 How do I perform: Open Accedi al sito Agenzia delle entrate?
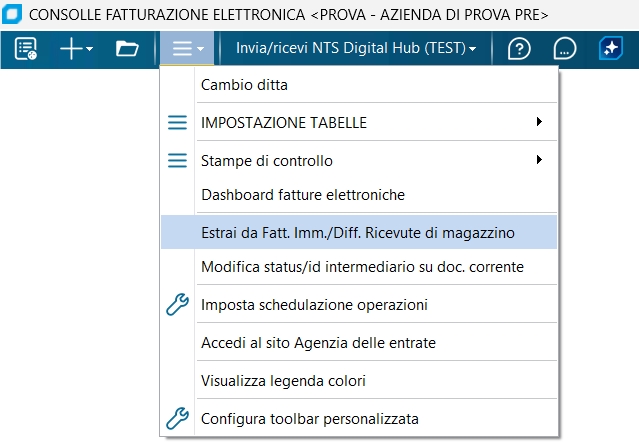318,342
